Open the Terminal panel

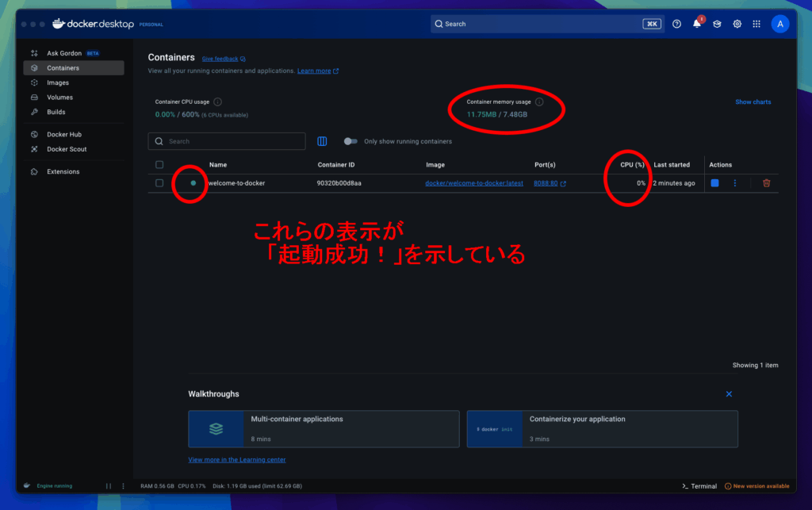click(x=699, y=486)
